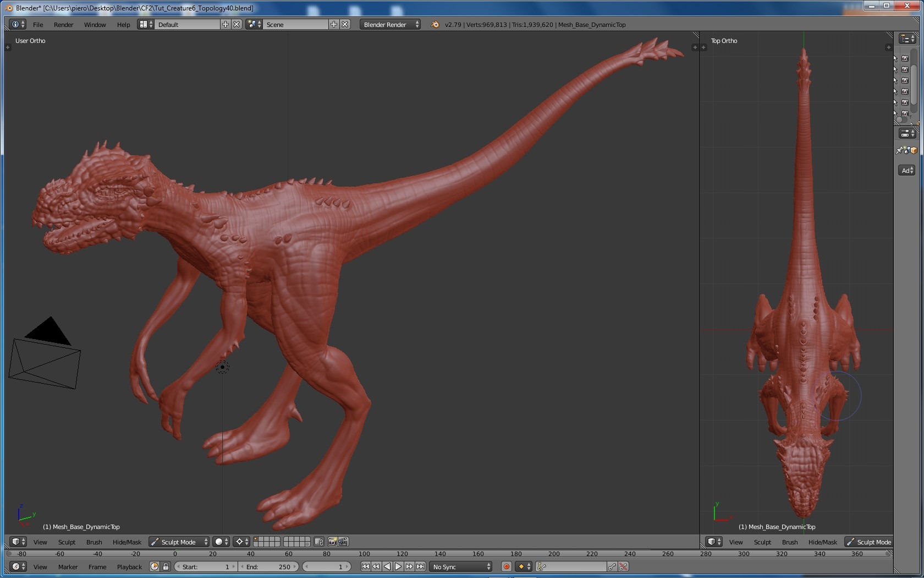Delete keyframes with the red-crossed key icon

623,566
